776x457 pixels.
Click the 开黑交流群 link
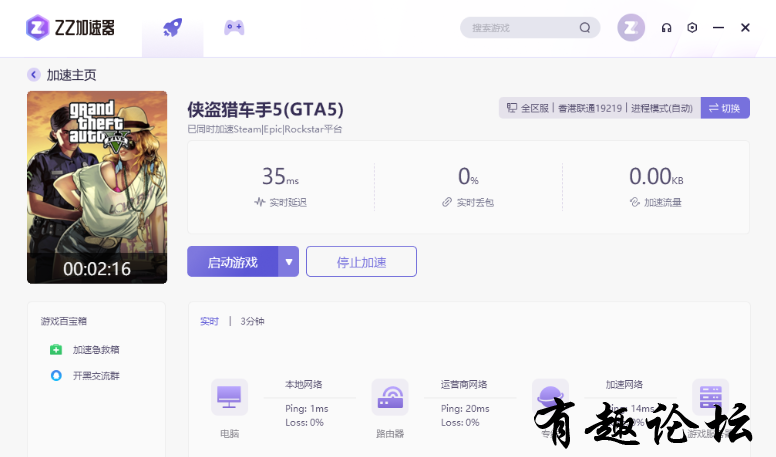[x=96, y=375]
